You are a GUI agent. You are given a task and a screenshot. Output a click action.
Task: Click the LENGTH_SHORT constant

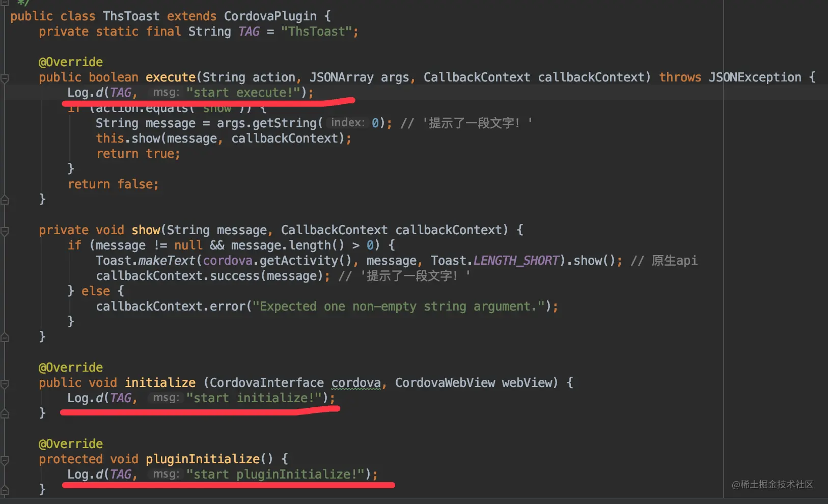(x=516, y=261)
